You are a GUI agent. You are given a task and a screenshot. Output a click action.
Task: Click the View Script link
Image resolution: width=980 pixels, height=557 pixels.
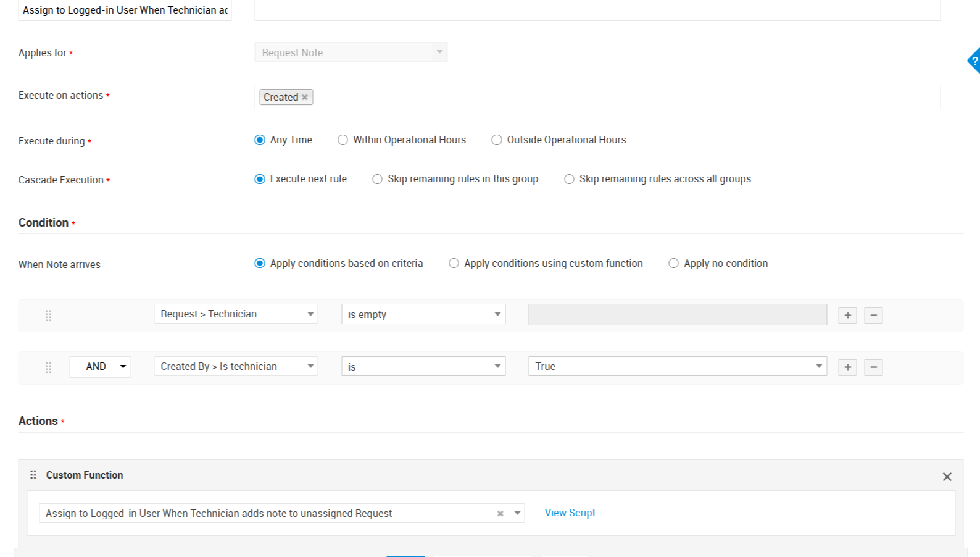(570, 513)
